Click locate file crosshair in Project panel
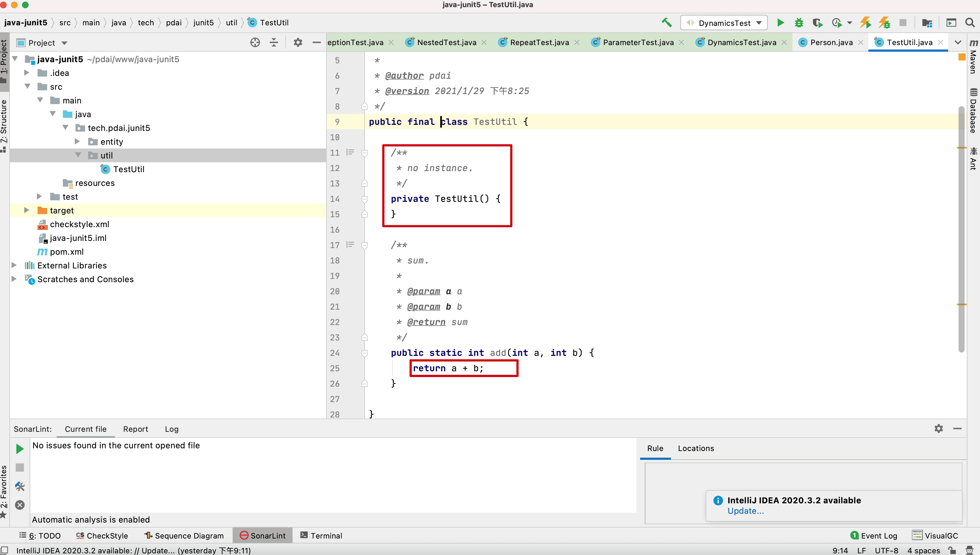 [x=255, y=43]
